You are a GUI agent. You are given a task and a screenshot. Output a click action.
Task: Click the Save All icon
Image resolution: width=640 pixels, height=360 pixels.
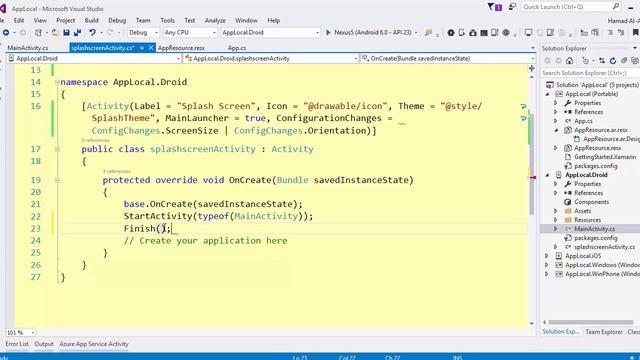tap(77, 32)
